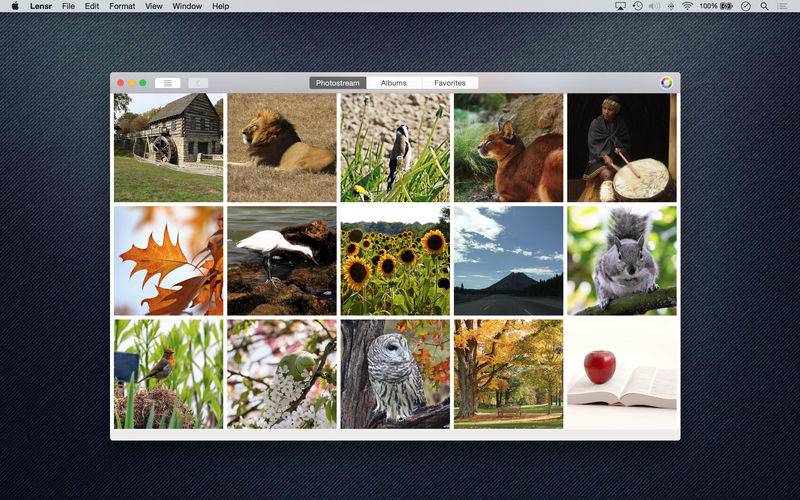The image size is (800, 500).
Task: Open the Lensr application menu
Action: click(x=41, y=6)
